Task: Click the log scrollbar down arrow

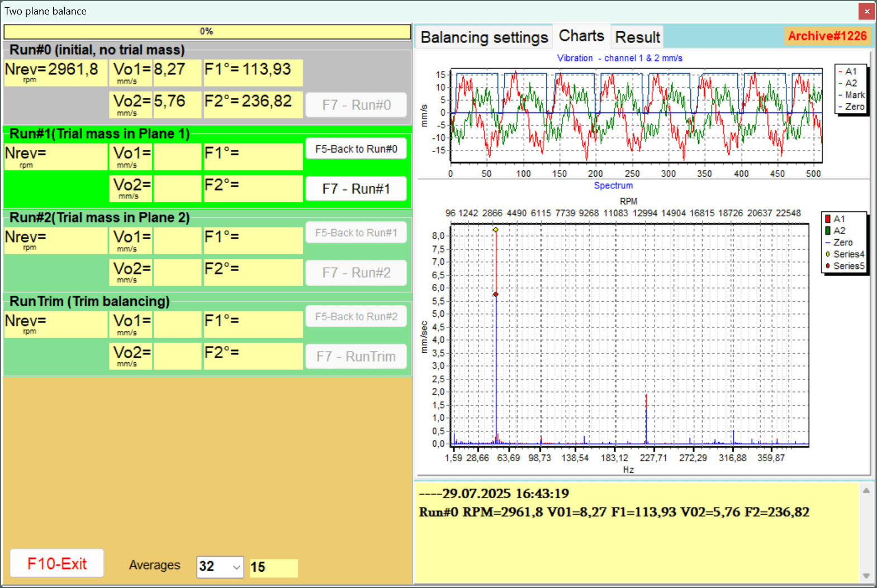Action: 866,576
